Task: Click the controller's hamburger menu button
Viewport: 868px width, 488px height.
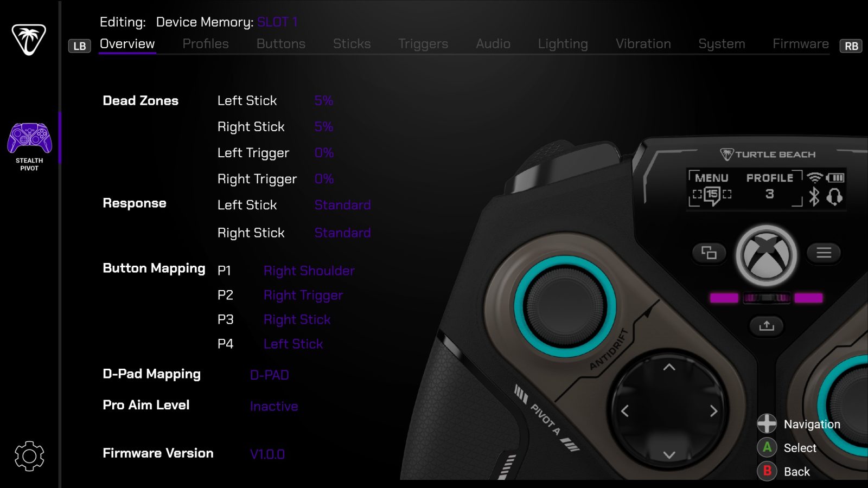Action: (824, 253)
